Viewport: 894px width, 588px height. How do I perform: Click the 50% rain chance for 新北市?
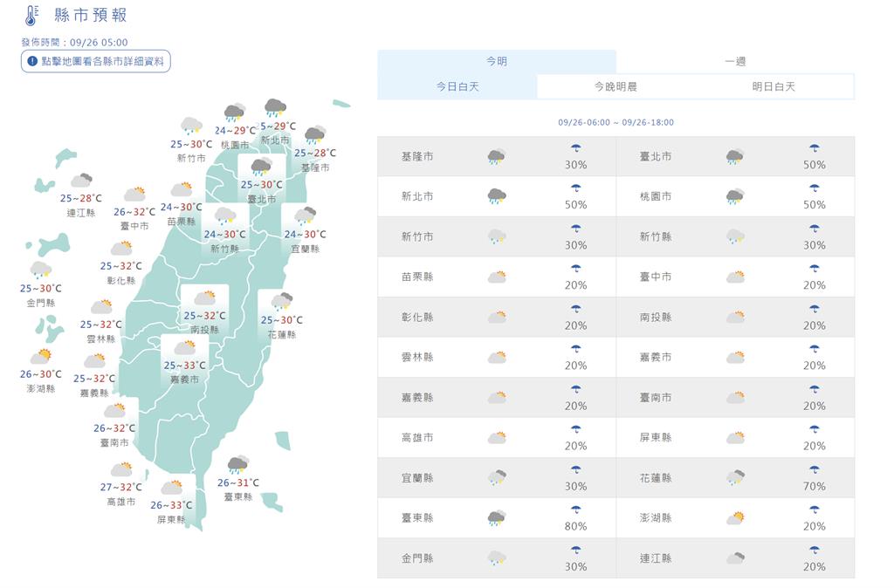click(x=576, y=205)
